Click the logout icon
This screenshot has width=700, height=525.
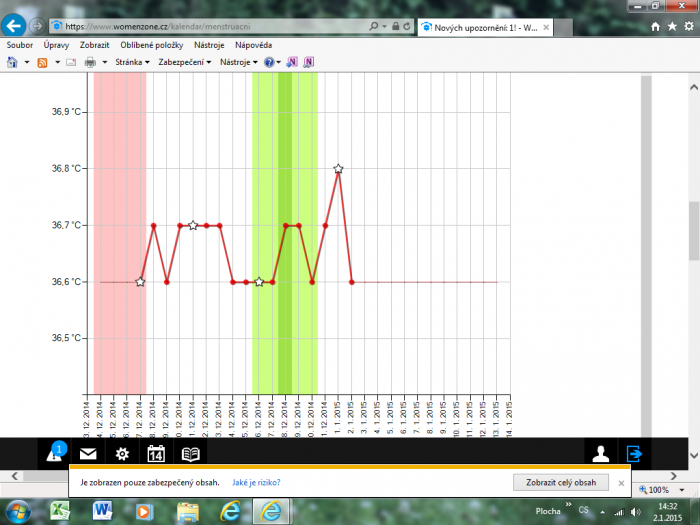[x=634, y=454]
